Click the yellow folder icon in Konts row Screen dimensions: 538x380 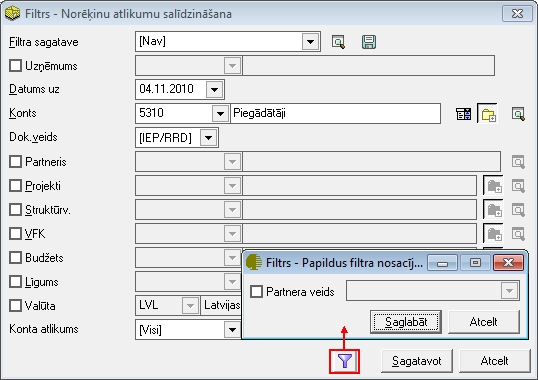tap(488, 114)
